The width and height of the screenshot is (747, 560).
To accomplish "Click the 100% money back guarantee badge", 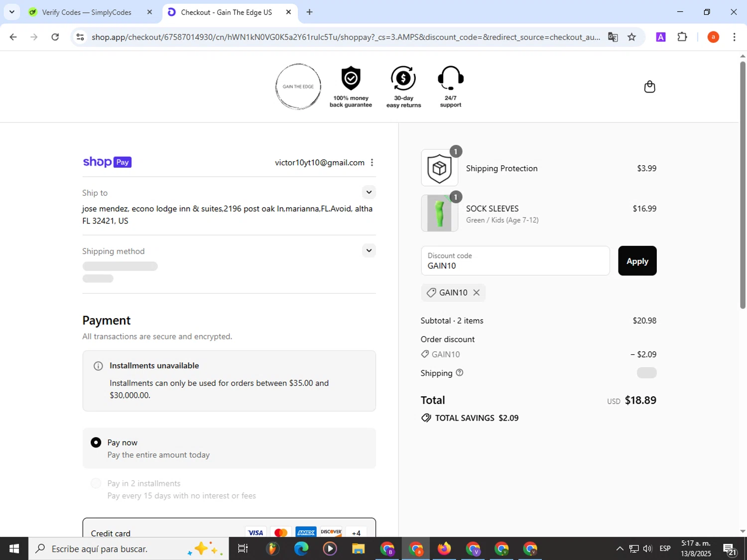I will click(351, 87).
